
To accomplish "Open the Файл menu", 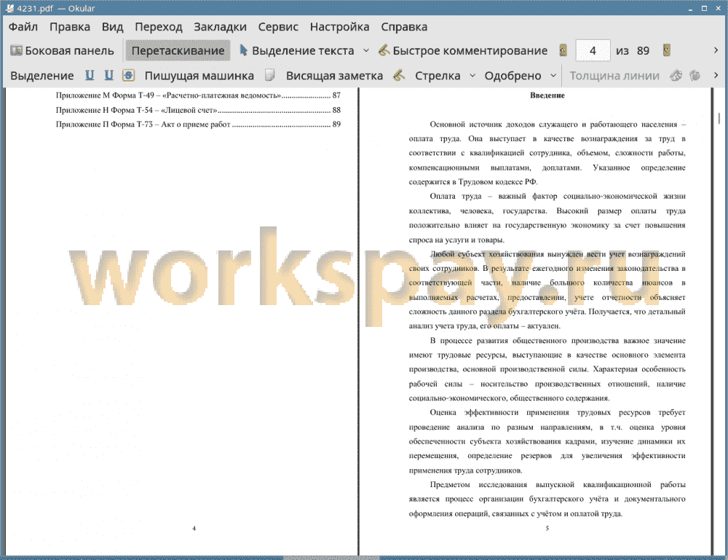I will 23,27.
